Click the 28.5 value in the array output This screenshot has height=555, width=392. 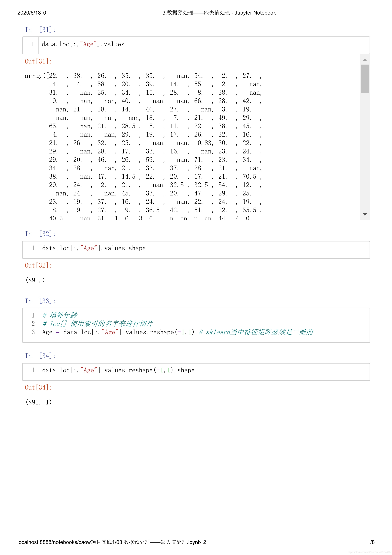pos(129,126)
